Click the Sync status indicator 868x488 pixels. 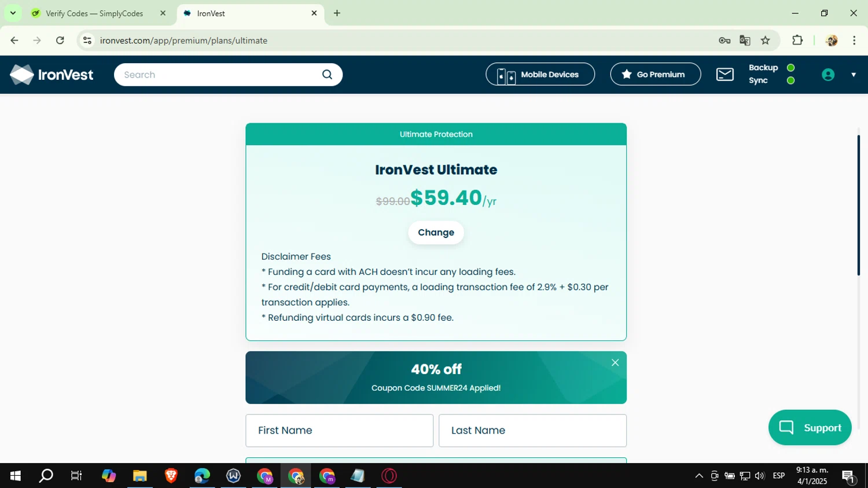click(790, 80)
